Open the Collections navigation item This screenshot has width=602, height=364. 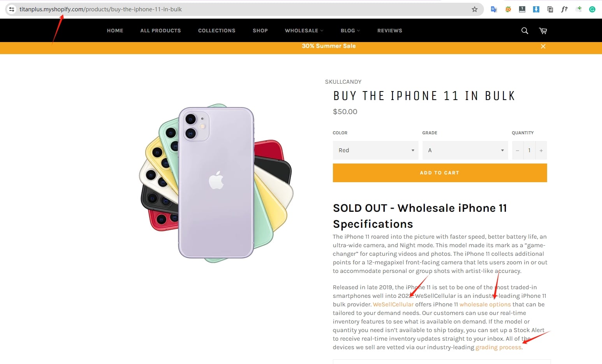click(217, 31)
